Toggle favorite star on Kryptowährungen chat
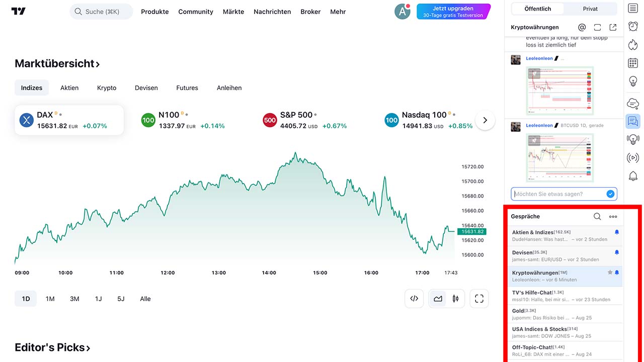Viewport: 644px width, 362px height. (x=610, y=273)
